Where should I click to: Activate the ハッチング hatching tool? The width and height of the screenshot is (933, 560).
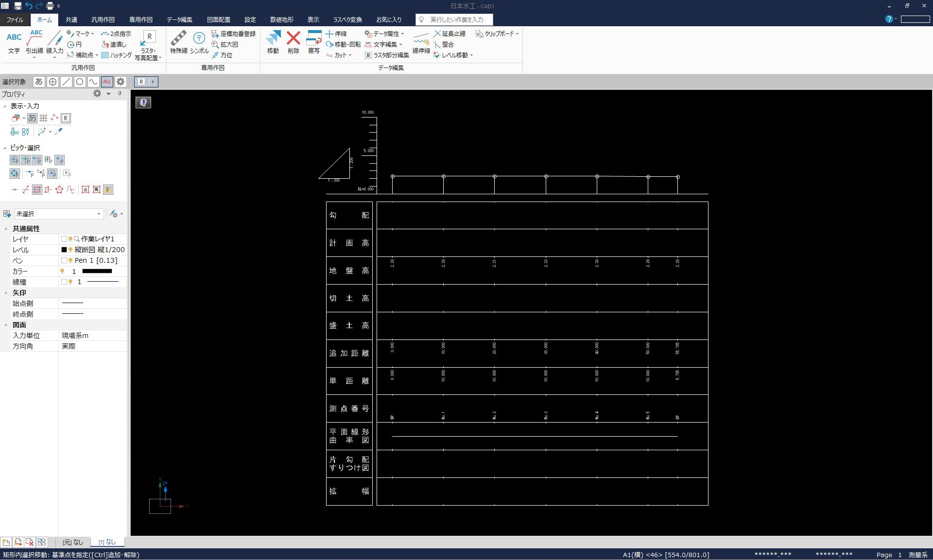[x=116, y=55]
